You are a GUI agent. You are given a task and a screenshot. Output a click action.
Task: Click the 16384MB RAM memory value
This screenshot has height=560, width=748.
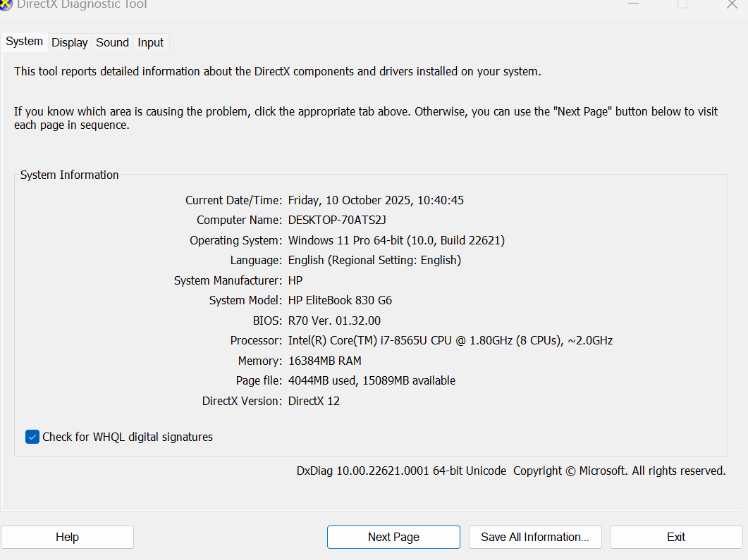point(324,361)
